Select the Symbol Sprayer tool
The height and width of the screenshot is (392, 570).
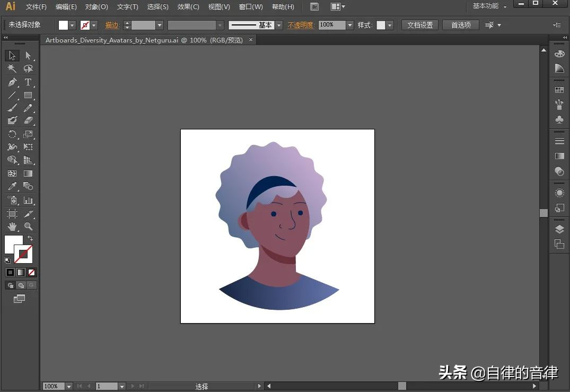12,200
